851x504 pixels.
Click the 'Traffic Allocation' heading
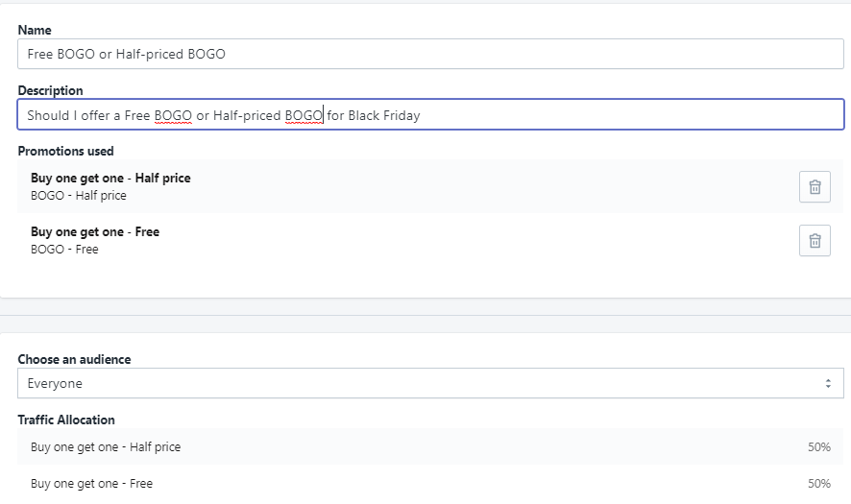click(x=66, y=420)
